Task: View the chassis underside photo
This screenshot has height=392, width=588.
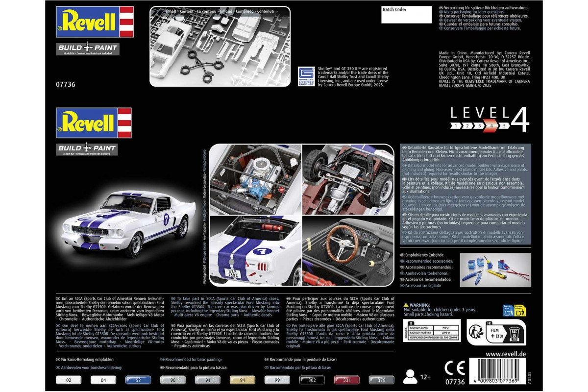Action: click(x=347, y=179)
